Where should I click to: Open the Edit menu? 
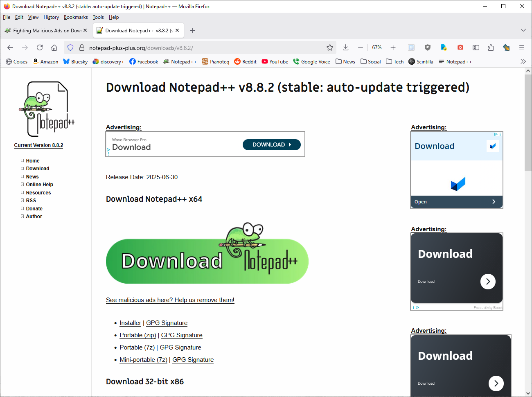[19, 17]
